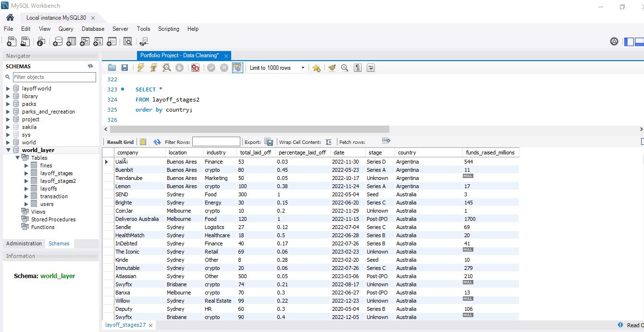Image resolution: width=644 pixels, height=332 pixels.
Task: Refresh the result grid data
Action: 157,142
